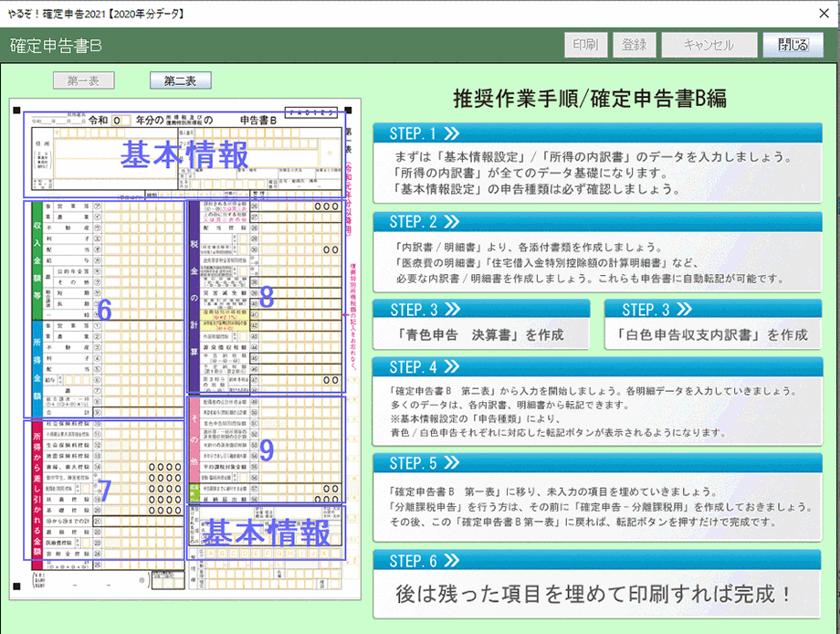Select form region 7 (所得から差し引かれる金額)
Screen dimensions: 840x634
pos(104,490)
